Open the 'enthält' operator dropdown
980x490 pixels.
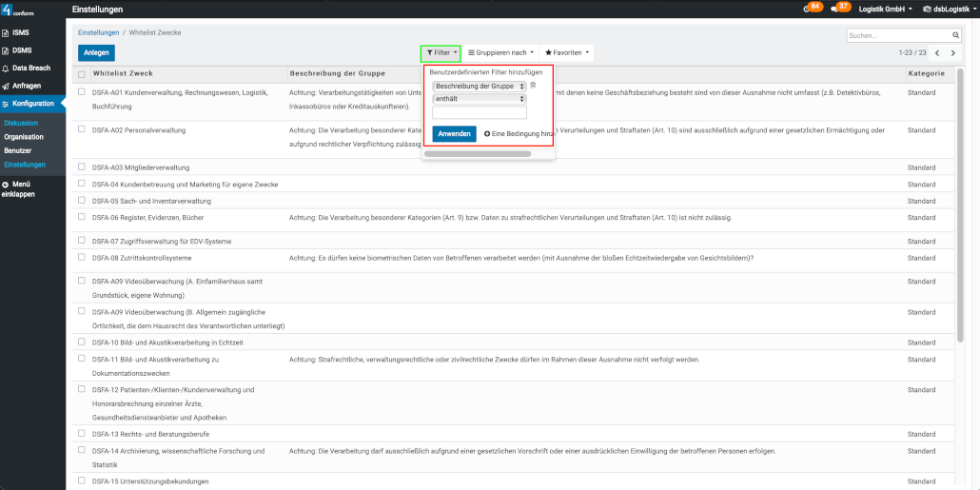click(479, 98)
